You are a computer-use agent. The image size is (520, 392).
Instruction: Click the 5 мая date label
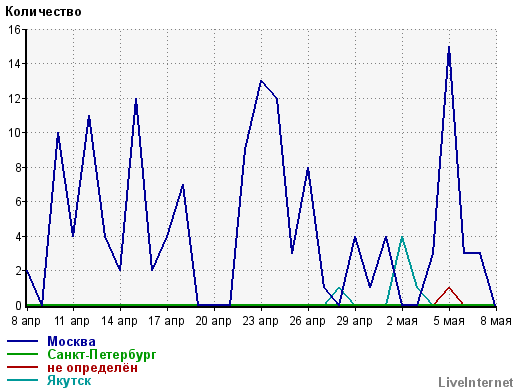[x=449, y=321]
